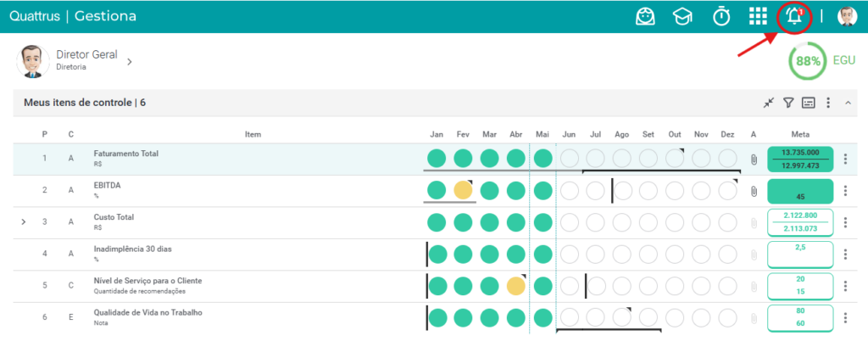Open Meta value box for Custo Total
This screenshot has height=347, width=868.
(800, 222)
